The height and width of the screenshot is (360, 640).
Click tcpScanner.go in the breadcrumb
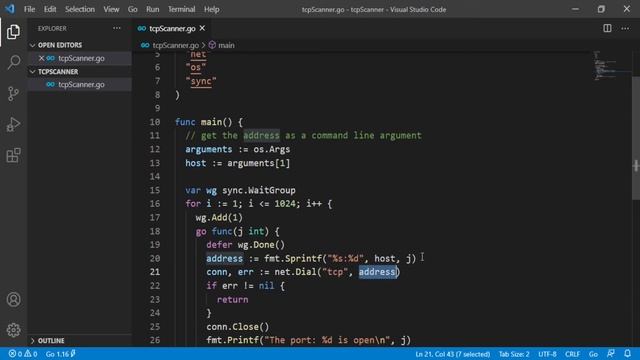pos(176,45)
